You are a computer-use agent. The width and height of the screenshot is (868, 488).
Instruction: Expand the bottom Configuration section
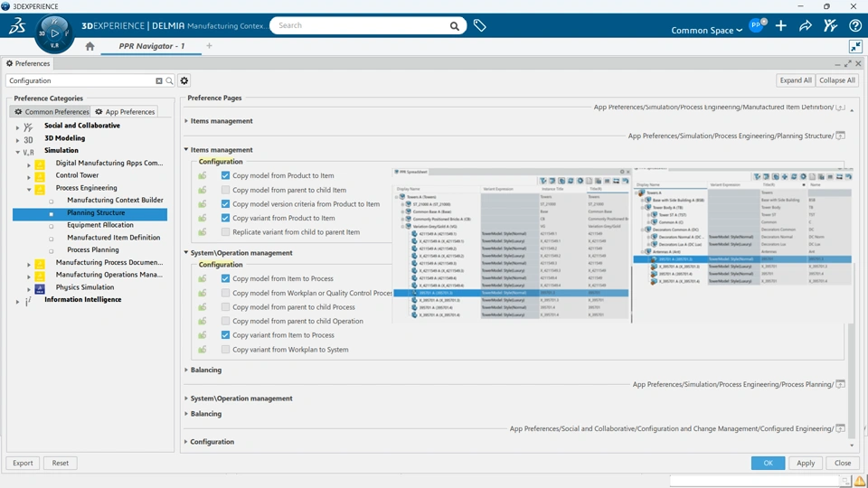(x=186, y=442)
